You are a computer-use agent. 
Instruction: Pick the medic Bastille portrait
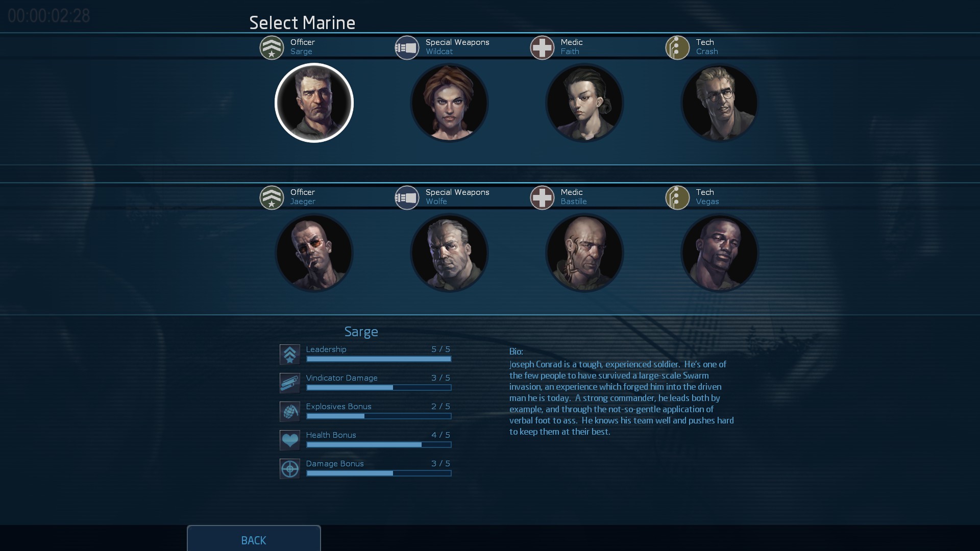click(584, 253)
